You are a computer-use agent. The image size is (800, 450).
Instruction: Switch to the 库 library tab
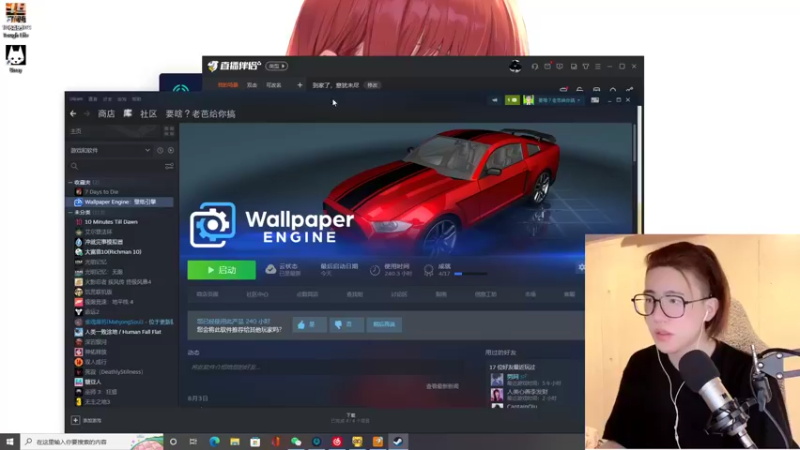click(x=128, y=114)
